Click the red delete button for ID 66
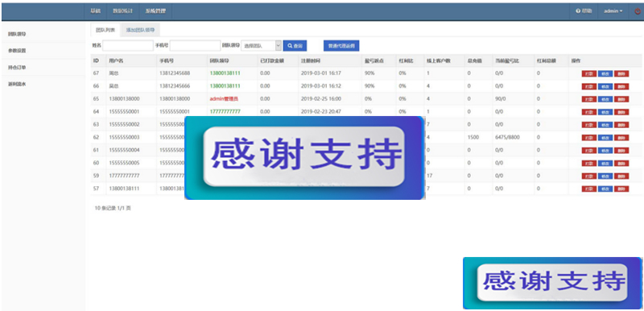The height and width of the screenshot is (311, 644). coord(621,87)
